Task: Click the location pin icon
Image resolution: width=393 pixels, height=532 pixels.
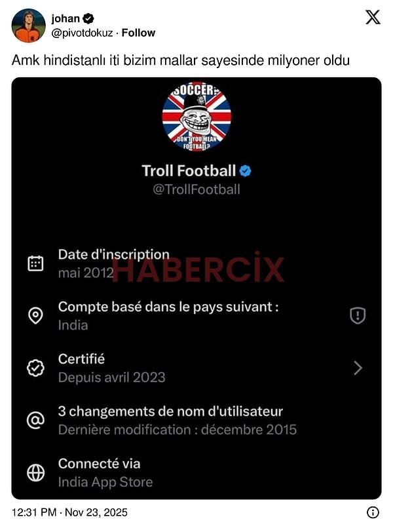Action: point(35,316)
